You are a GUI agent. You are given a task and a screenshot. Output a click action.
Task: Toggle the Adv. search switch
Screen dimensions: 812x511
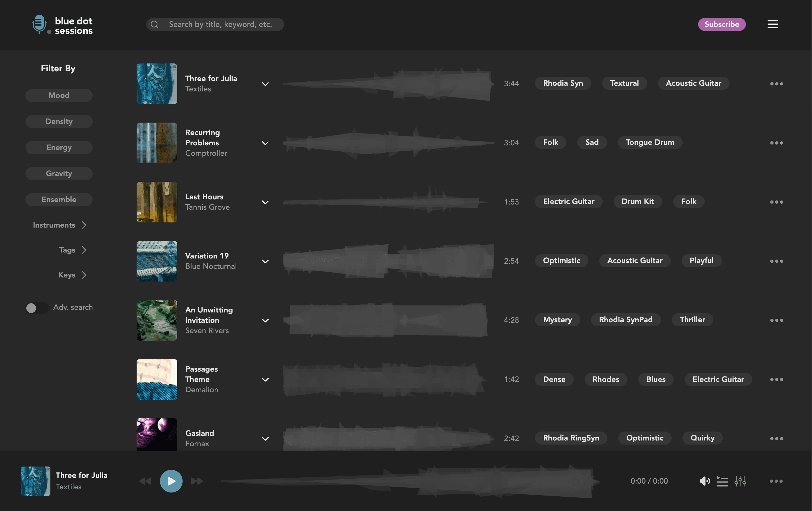click(x=37, y=308)
